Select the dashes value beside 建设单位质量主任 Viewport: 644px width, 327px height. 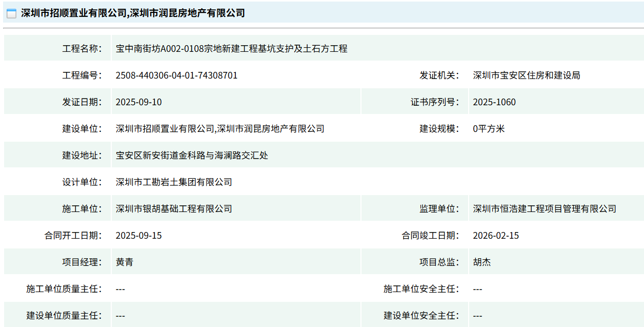(120, 316)
